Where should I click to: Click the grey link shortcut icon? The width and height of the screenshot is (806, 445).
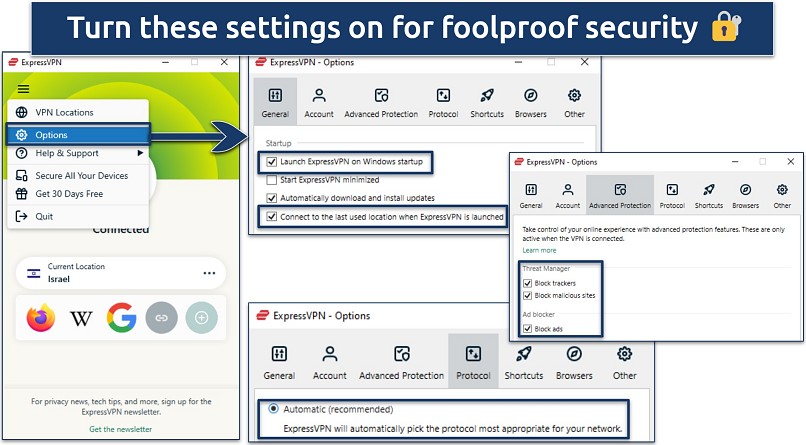[161, 318]
